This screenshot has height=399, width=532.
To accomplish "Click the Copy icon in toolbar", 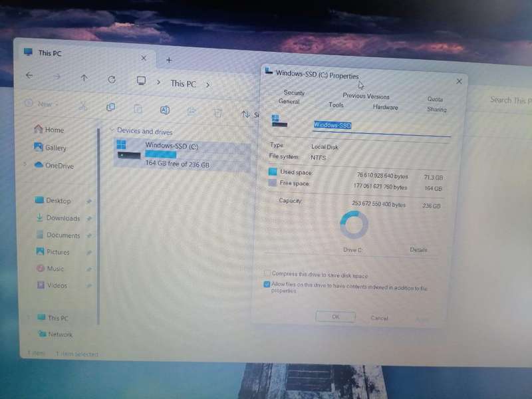I will tap(110, 107).
